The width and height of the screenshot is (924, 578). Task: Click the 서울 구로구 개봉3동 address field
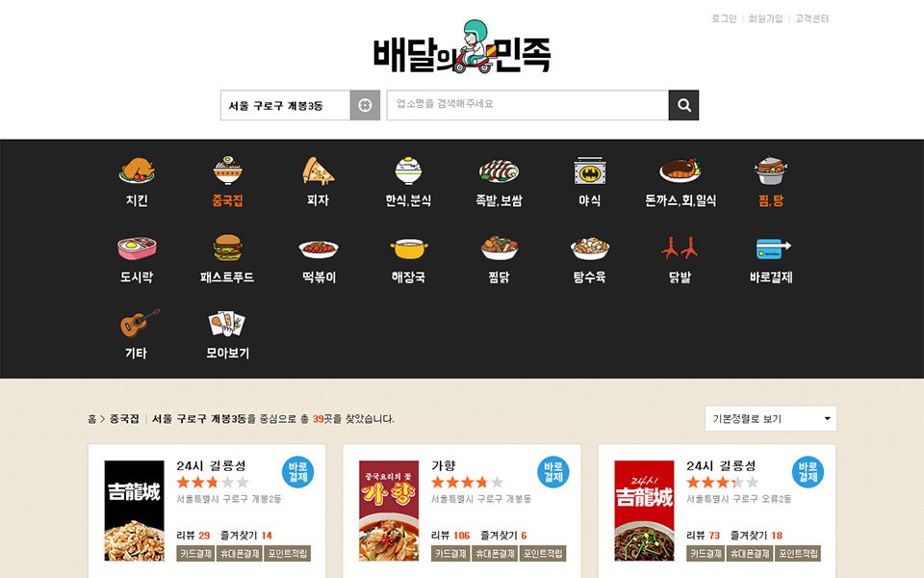(x=285, y=105)
